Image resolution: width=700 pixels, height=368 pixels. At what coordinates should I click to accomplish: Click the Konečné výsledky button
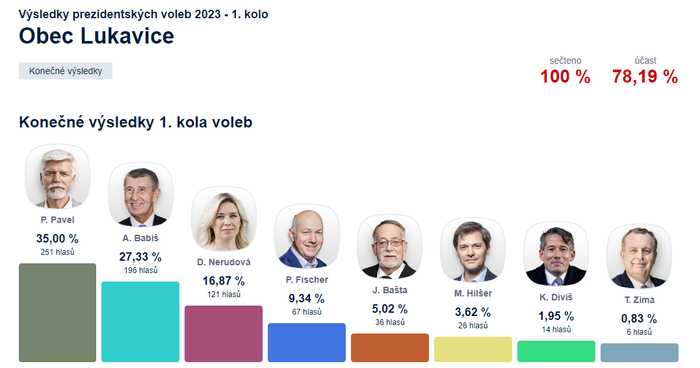coord(66,71)
